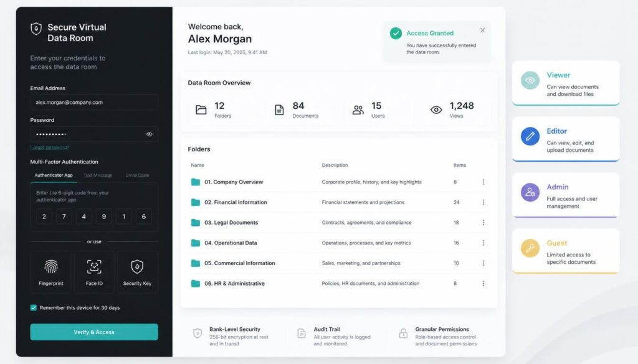This screenshot has width=638, height=364.
Task: Open the 03. Legal Documents folder icon
Action: [x=196, y=223]
